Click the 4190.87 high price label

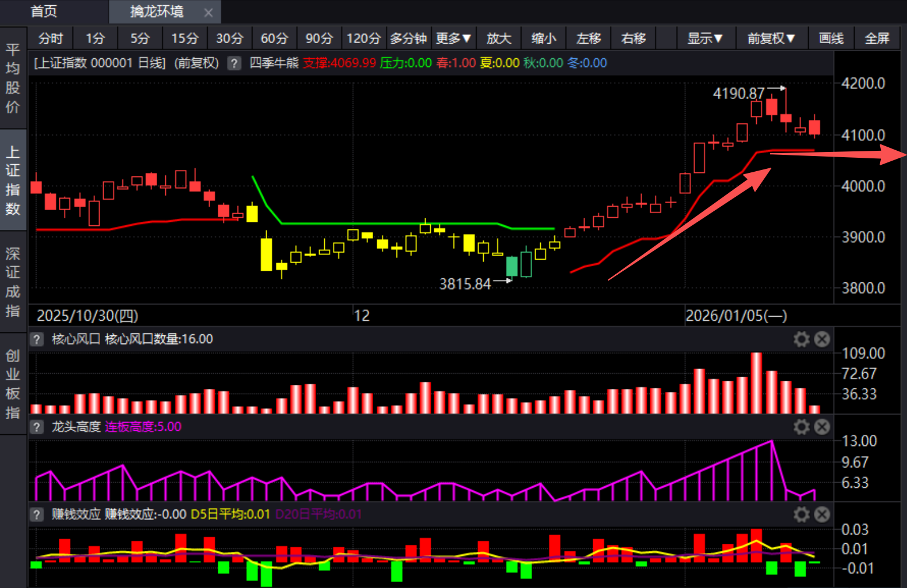point(739,94)
